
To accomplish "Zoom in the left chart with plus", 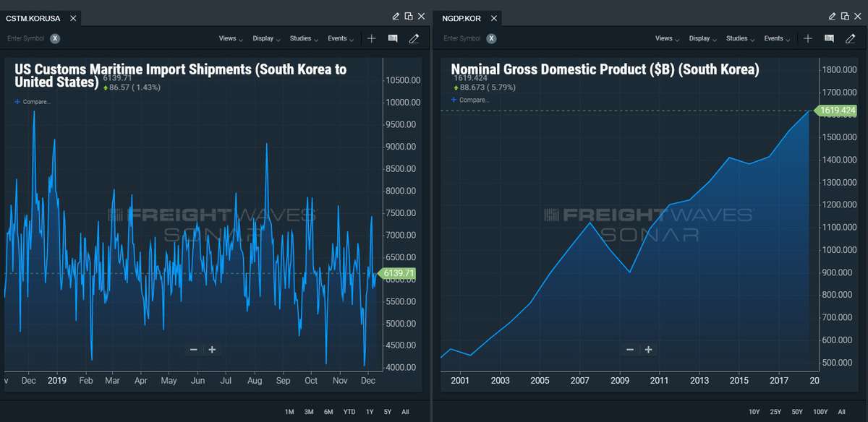I will pyautogui.click(x=212, y=350).
